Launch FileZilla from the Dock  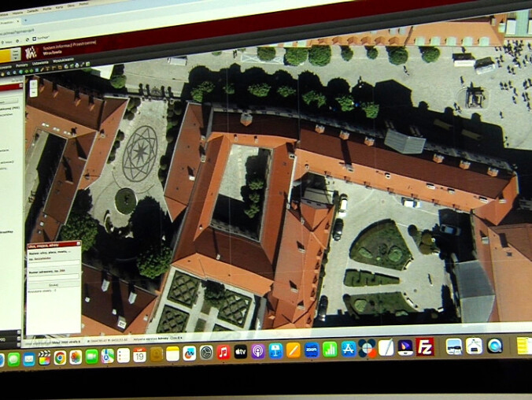click(425, 346)
